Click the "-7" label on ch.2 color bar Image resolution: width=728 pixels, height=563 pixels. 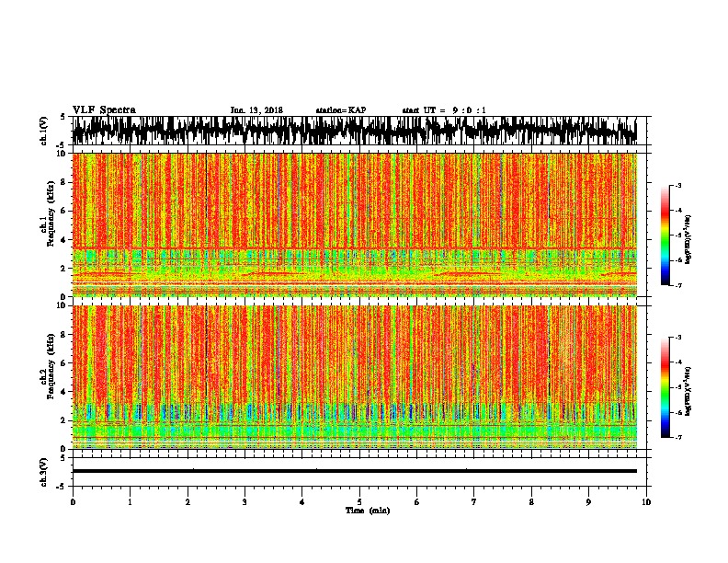click(678, 437)
